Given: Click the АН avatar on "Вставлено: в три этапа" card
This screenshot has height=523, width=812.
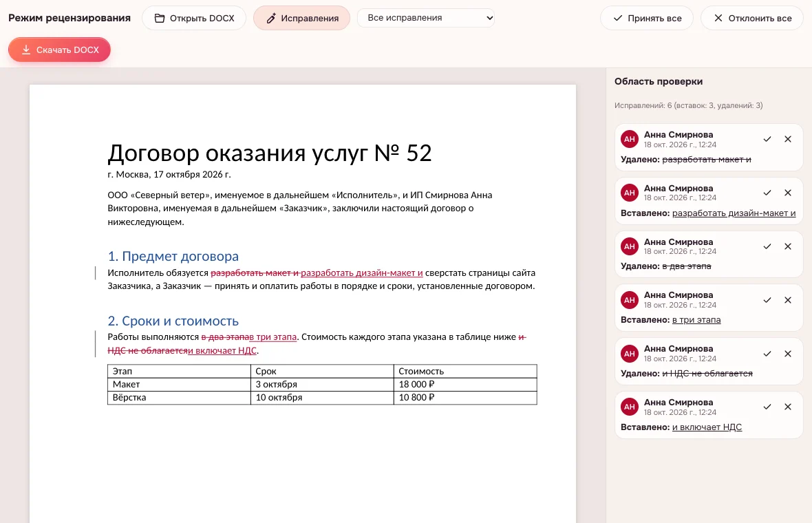Looking at the screenshot, I should (x=629, y=300).
